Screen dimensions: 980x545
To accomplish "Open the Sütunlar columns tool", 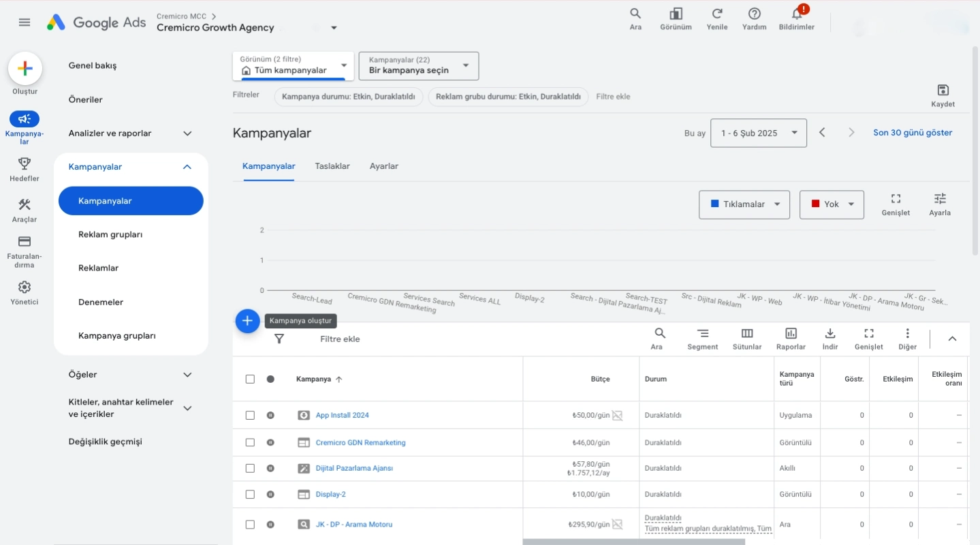I will [x=747, y=339].
